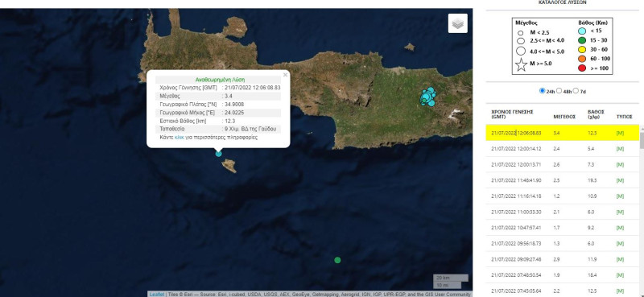
Task: Close the earthquake info popup
Action: click(285, 75)
